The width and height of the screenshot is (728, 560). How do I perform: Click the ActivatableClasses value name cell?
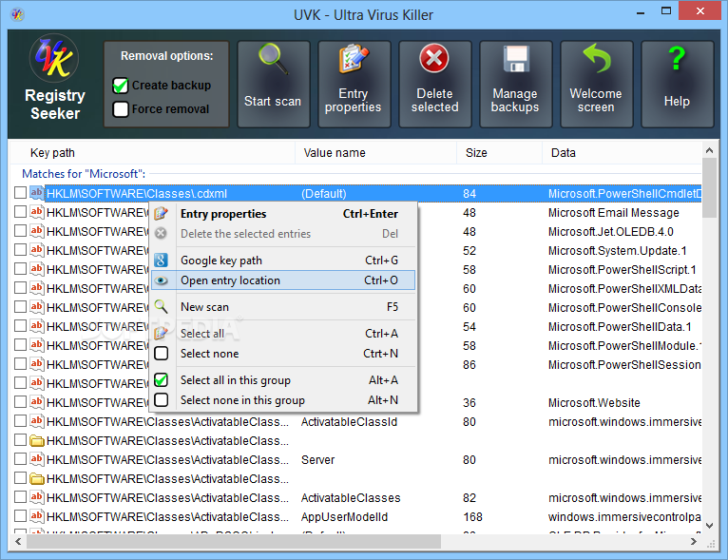coord(351,498)
